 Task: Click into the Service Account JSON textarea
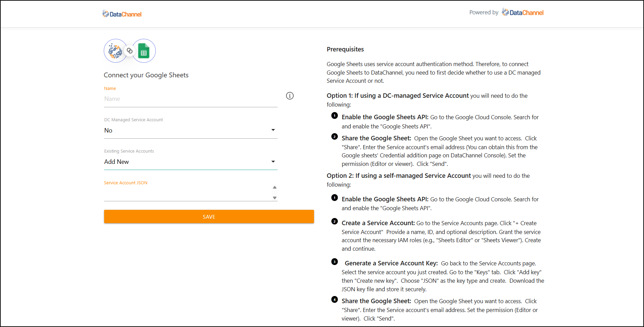pos(188,193)
